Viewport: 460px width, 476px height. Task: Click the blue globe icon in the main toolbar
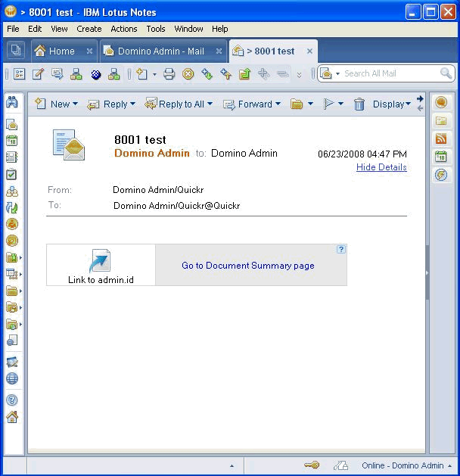96,74
